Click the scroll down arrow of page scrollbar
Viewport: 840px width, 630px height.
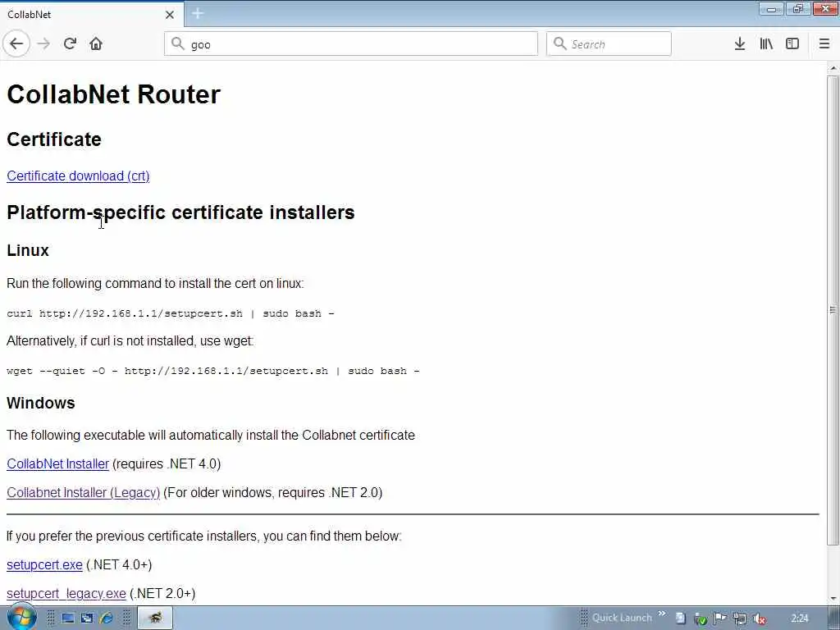[833, 598]
